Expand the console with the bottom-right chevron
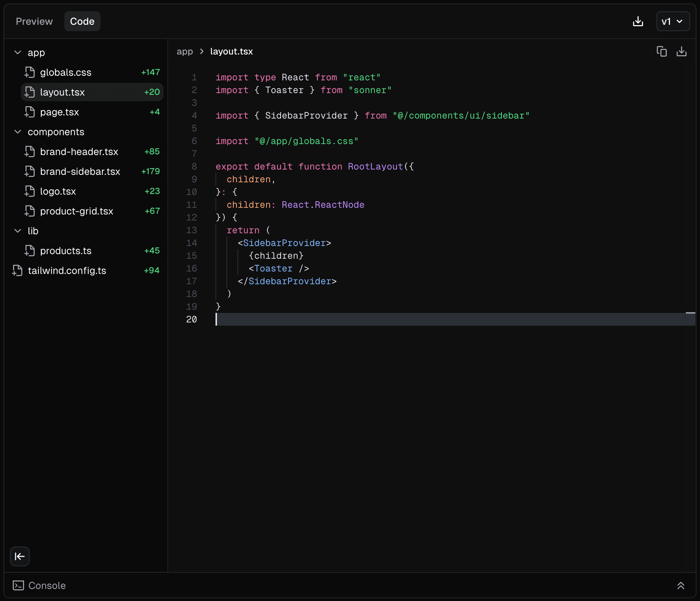The height and width of the screenshot is (601, 700). 681,585
